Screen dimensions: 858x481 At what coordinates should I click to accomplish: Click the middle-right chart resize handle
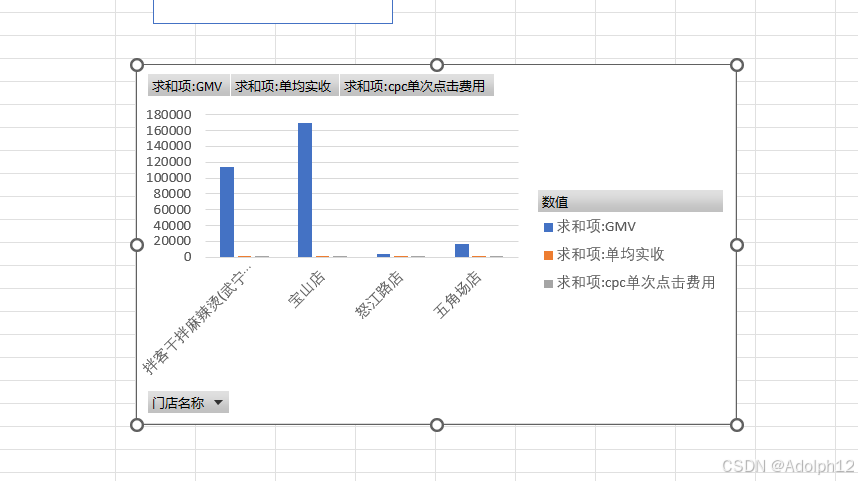(737, 245)
